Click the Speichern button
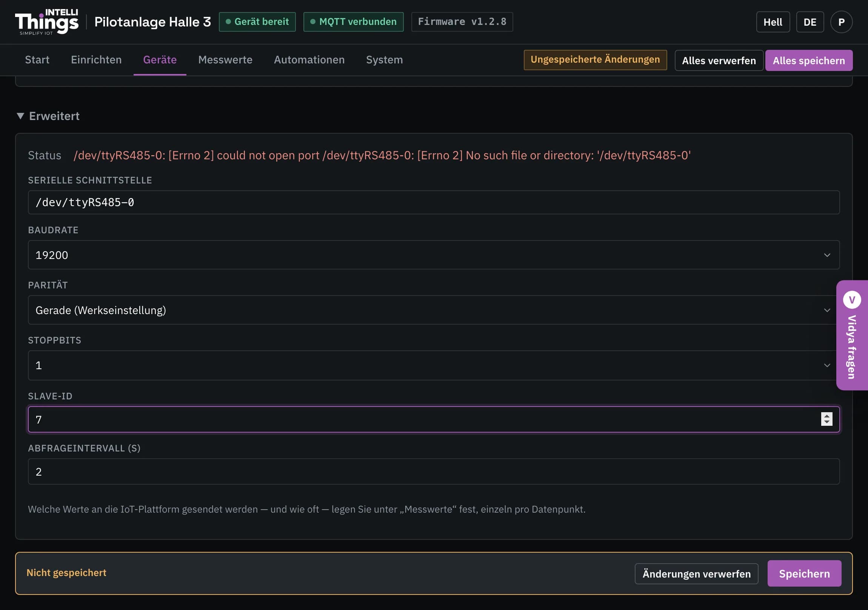868x610 pixels. click(x=804, y=574)
